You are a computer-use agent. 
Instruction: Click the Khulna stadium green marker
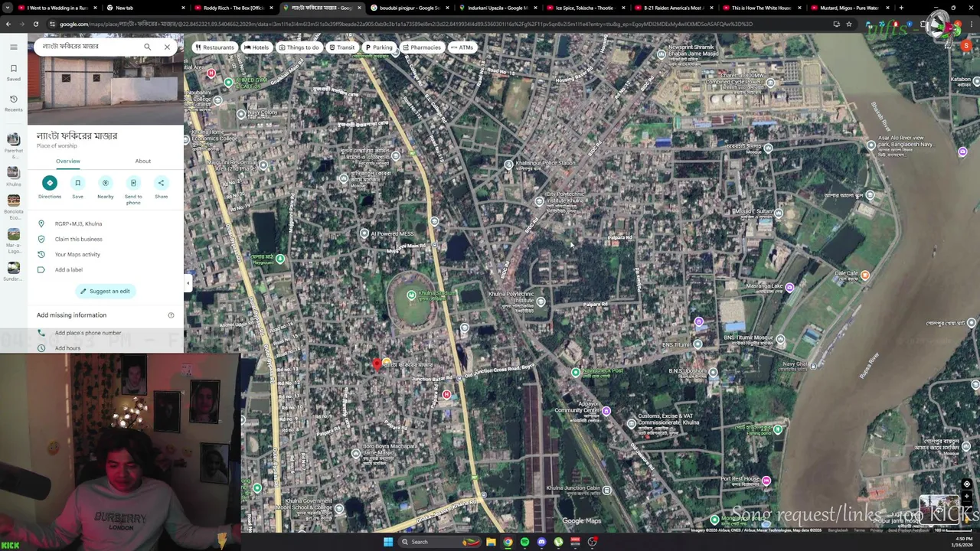(411, 295)
